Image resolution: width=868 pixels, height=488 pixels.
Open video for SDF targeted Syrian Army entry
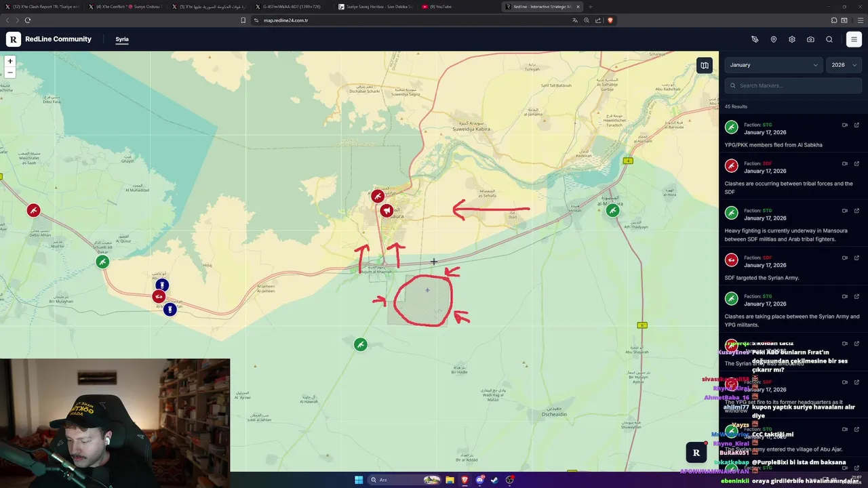coord(845,258)
